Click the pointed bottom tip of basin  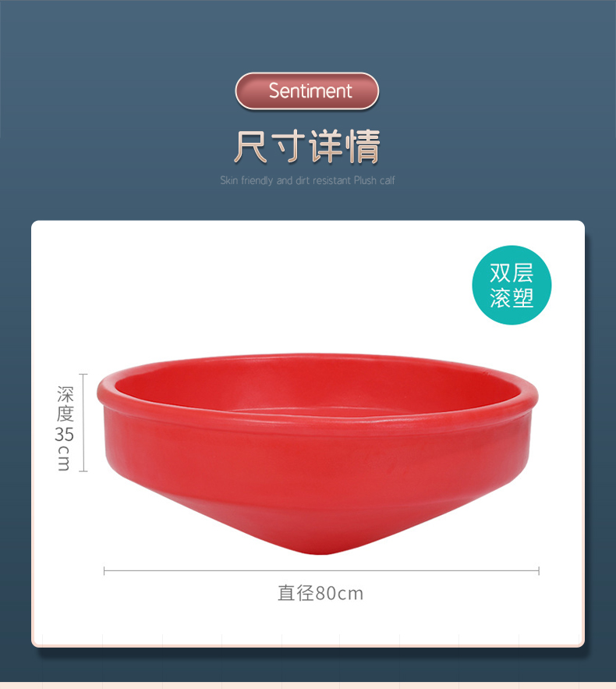pos(319,549)
